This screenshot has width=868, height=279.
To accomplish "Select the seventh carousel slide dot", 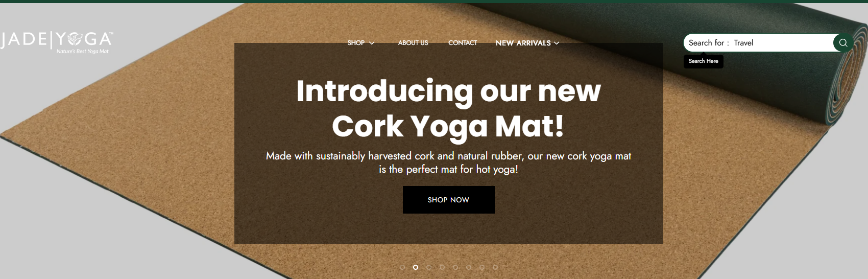I will coord(482,267).
